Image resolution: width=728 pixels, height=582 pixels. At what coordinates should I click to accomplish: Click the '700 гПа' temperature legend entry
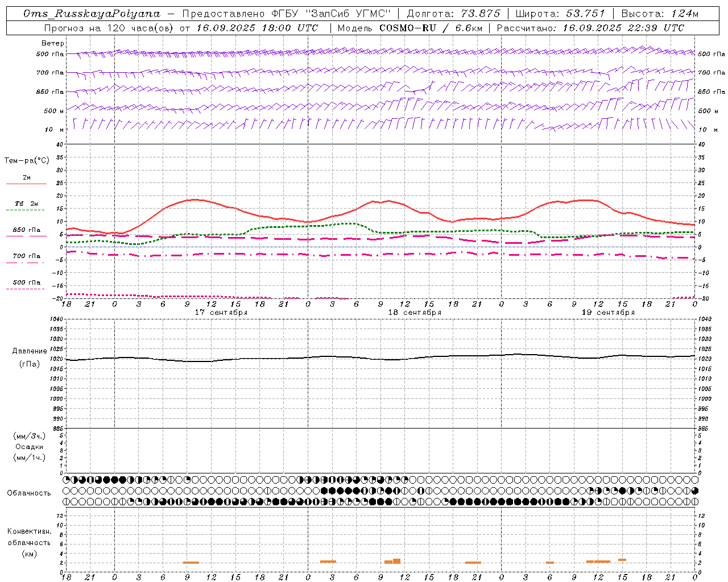coord(26,256)
